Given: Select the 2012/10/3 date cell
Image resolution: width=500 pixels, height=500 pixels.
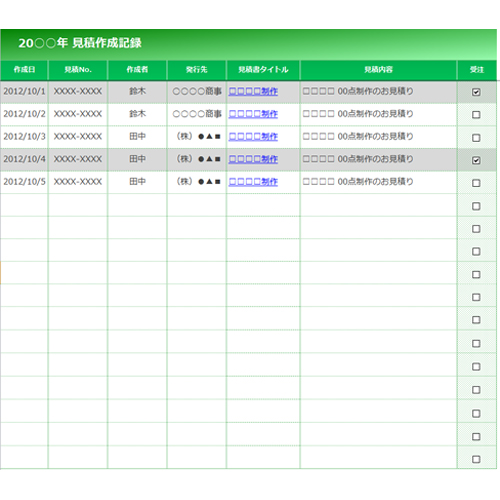Looking at the screenshot, I should pyautogui.click(x=24, y=137).
